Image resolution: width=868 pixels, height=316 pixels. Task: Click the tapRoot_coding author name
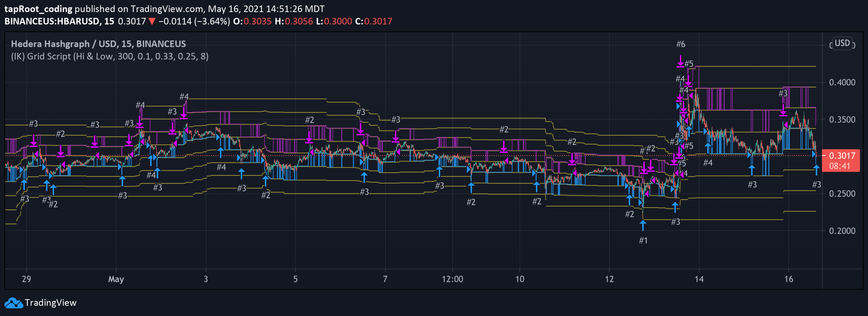pos(38,9)
